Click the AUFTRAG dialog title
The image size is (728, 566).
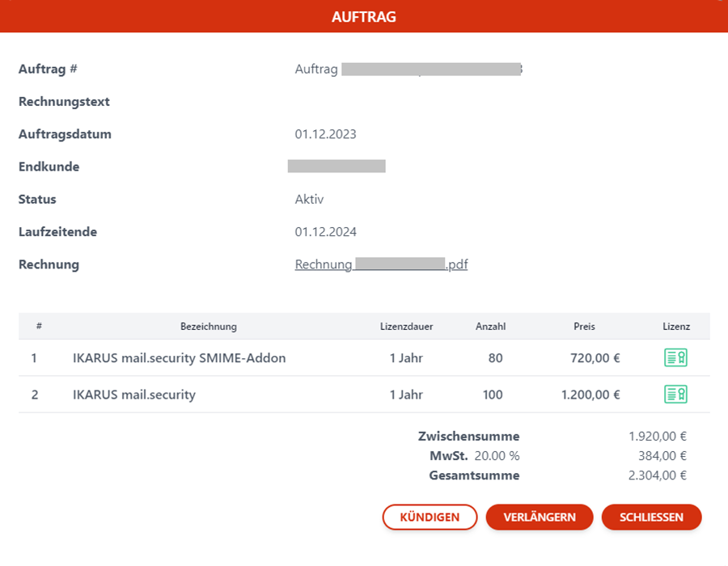364,17
